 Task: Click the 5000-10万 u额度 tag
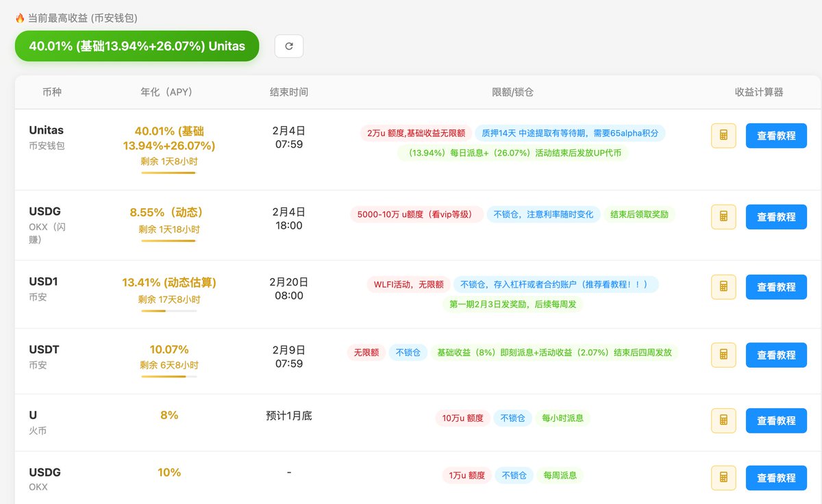click(416, 214)
